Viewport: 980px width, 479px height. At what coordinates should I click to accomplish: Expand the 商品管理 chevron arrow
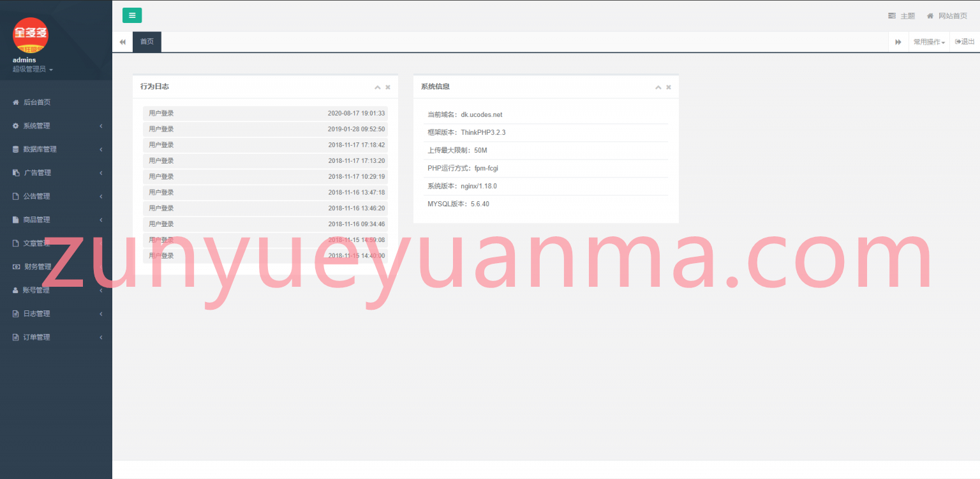click(101, 220)
